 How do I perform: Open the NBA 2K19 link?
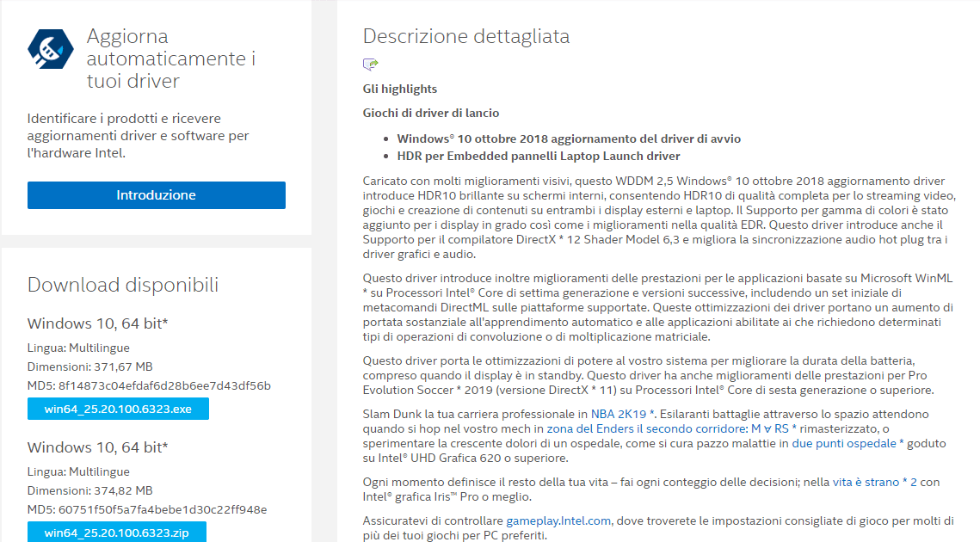[623, 414]
